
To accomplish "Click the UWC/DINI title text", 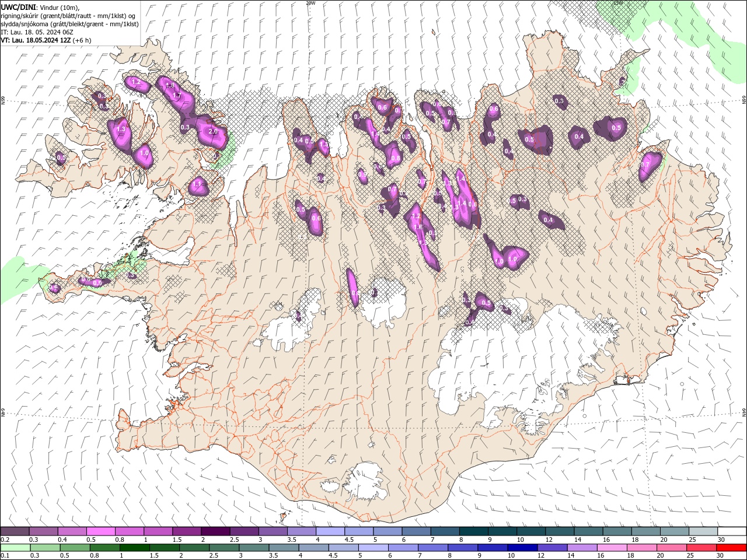I will click(x=19, y=7).
